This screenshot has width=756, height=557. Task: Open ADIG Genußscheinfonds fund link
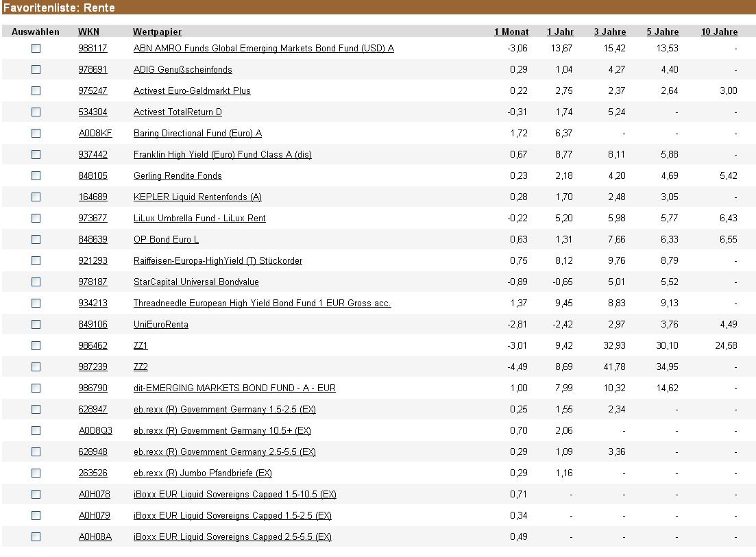(183, 69)
